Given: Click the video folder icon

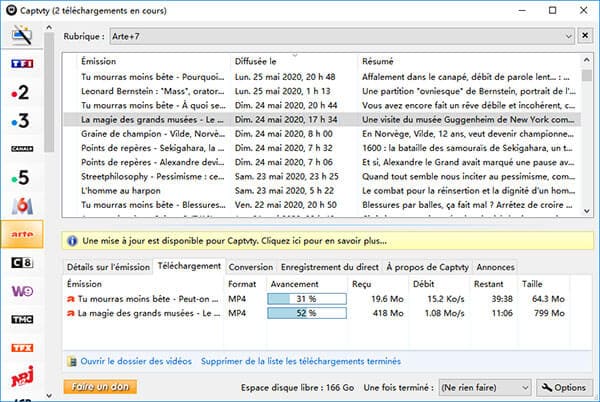Looking at the screenshot, I should pos(72,361).
